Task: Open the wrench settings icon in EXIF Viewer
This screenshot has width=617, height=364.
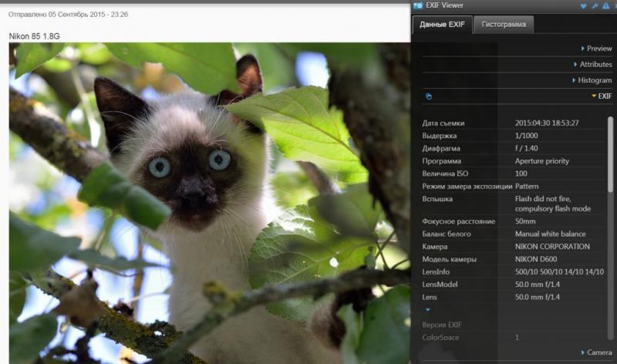Action: (x=595, y=6)
